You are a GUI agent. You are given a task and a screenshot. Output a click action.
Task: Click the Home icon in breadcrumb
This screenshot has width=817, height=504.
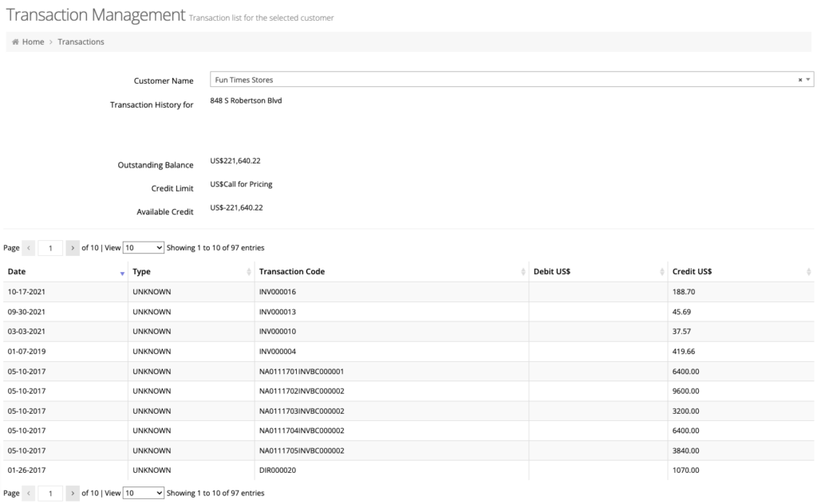15,42
